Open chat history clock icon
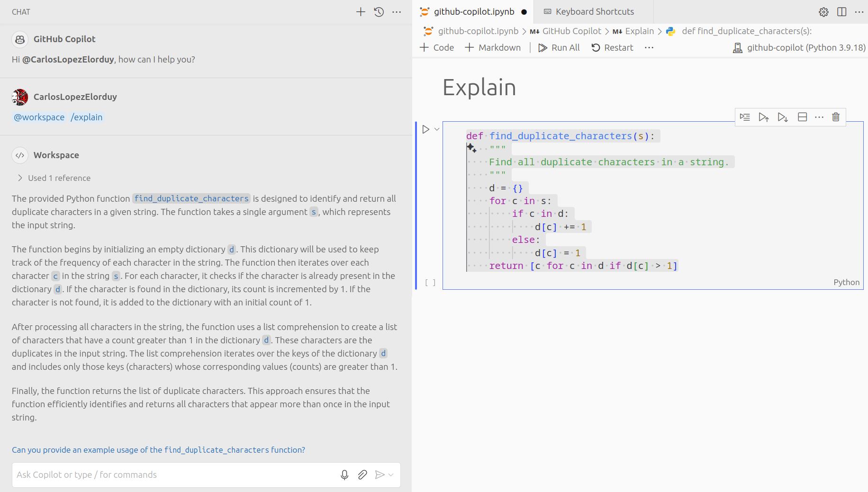Viewport: 868px width, 492px height. point(379,12)
